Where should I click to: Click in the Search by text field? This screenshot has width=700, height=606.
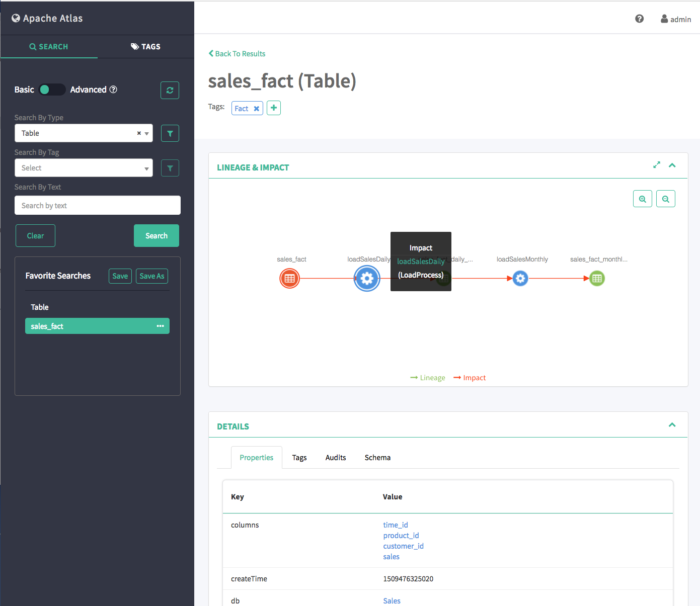pyautogui.click(x=98, y=206)
